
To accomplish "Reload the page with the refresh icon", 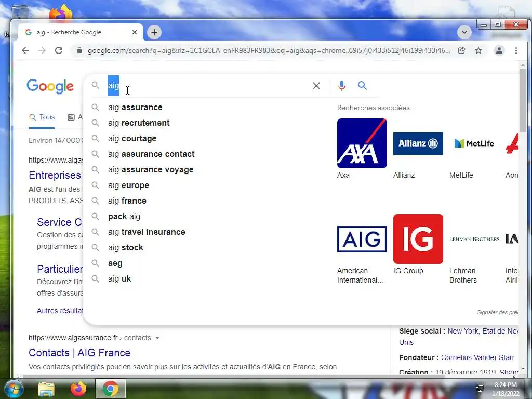I will [x=59, y=50].
